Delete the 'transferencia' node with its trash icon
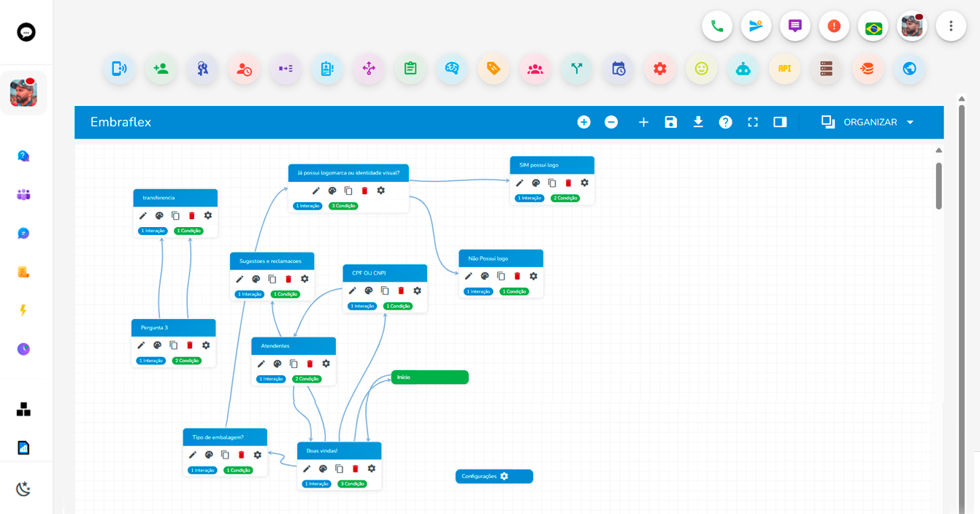This screenshot has width=980, height=514. point(192,215)
